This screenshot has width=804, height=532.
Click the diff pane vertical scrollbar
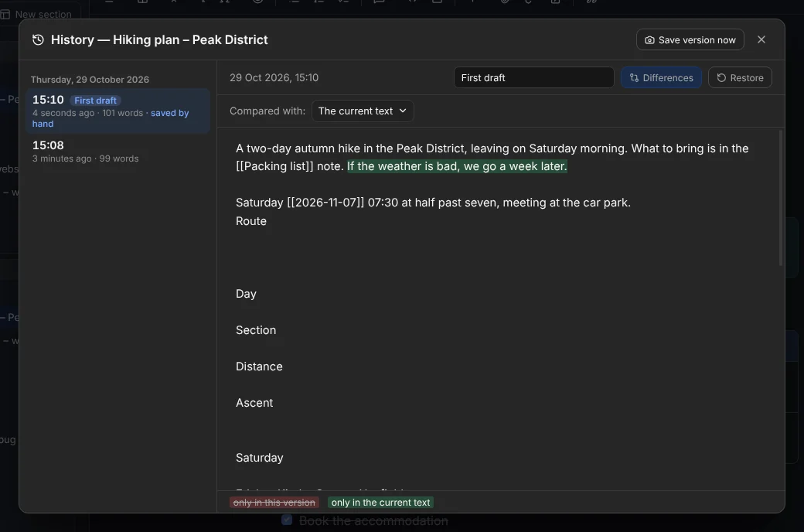pyautogui.click(x=781, y=198)
